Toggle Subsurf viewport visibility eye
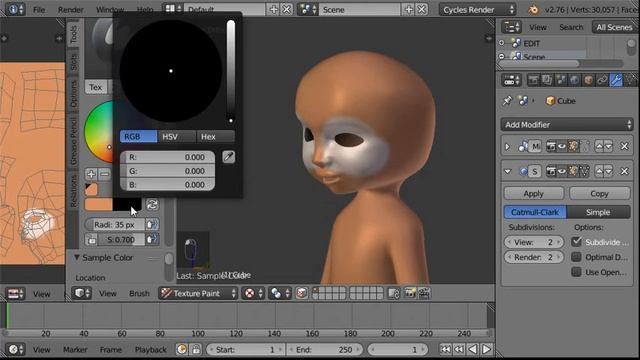The image size is (640, 360). 562,171
